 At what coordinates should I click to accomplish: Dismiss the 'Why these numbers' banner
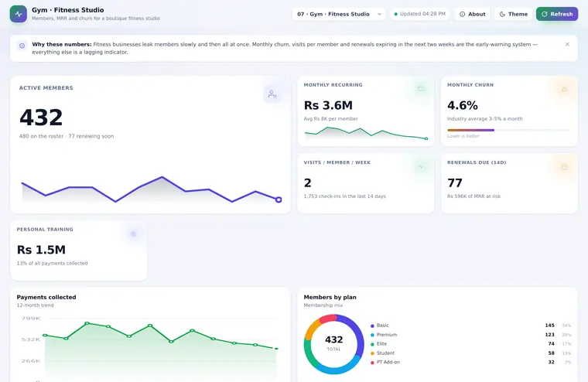[567, 44]
